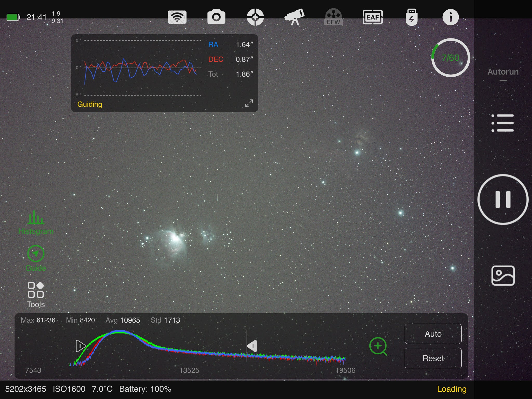Toggle the Histogram panel

[36, 223]
